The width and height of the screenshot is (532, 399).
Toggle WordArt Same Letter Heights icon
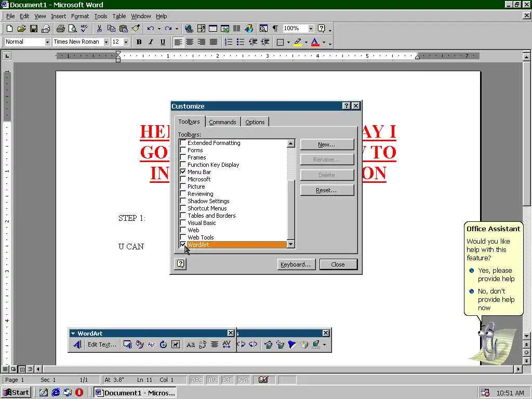191,345
